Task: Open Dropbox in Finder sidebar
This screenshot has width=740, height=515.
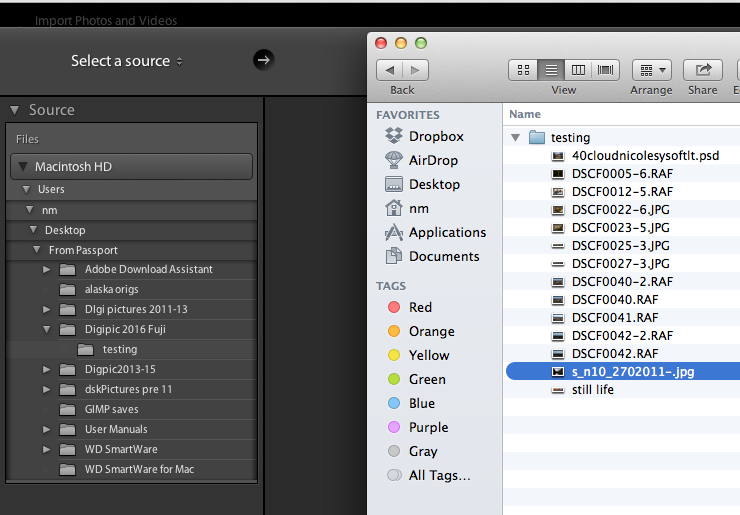Action: [x=436, y=136]
